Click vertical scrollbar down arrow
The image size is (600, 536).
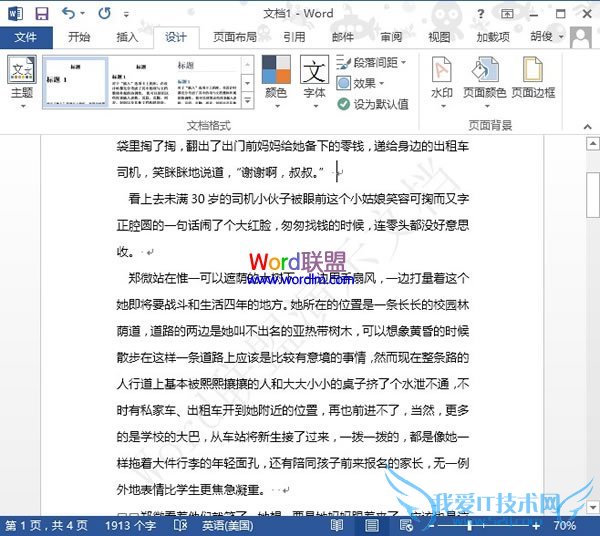(593, 507)
